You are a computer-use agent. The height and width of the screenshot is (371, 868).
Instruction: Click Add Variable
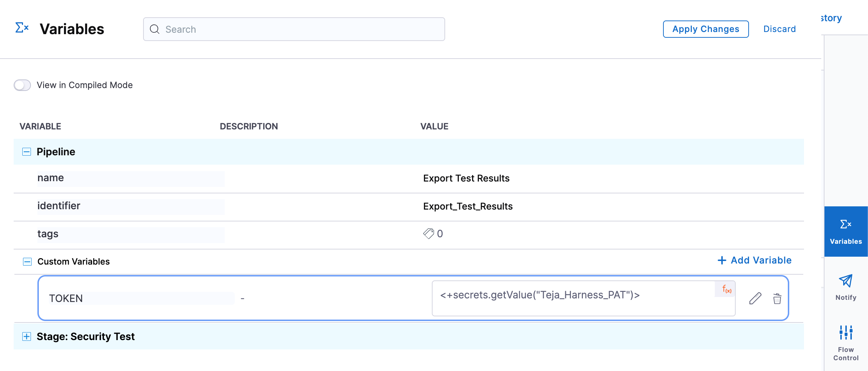754,260
